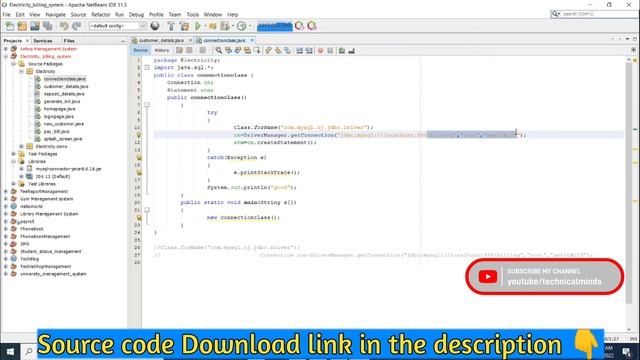This screenshot has width=640, height=360.
Task: Toggle Highlight Search in editor toolbar
Action: (247, 51)
